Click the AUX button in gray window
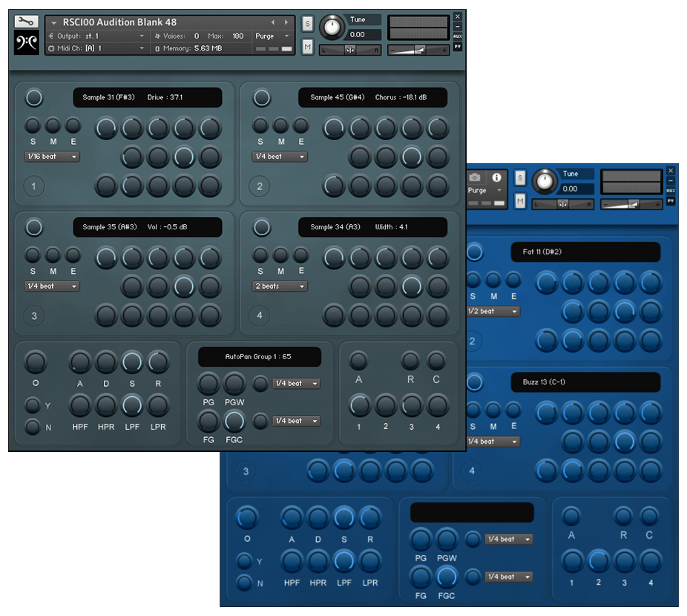687x616 pixels. (458, 36)
